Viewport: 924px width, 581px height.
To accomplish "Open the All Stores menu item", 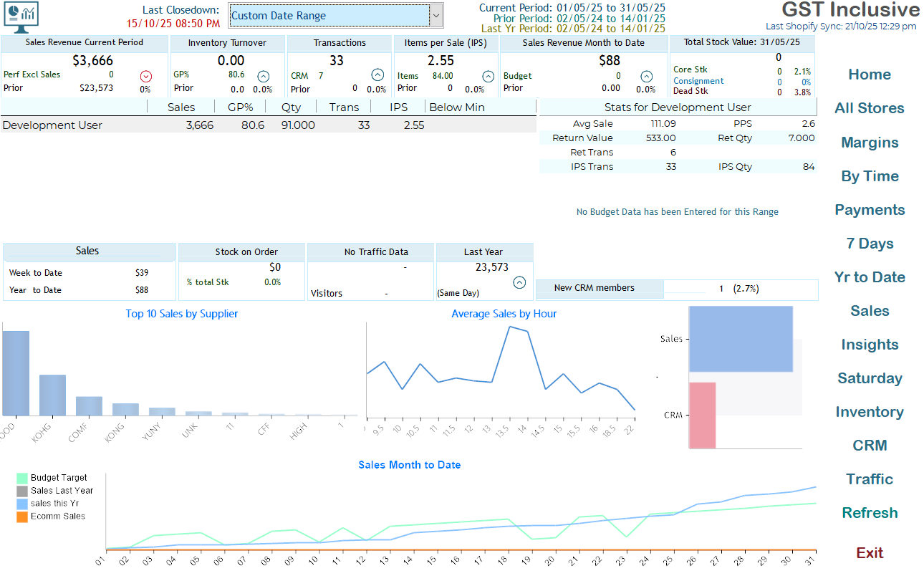I will pyautogui.click(x=869, y=108).
